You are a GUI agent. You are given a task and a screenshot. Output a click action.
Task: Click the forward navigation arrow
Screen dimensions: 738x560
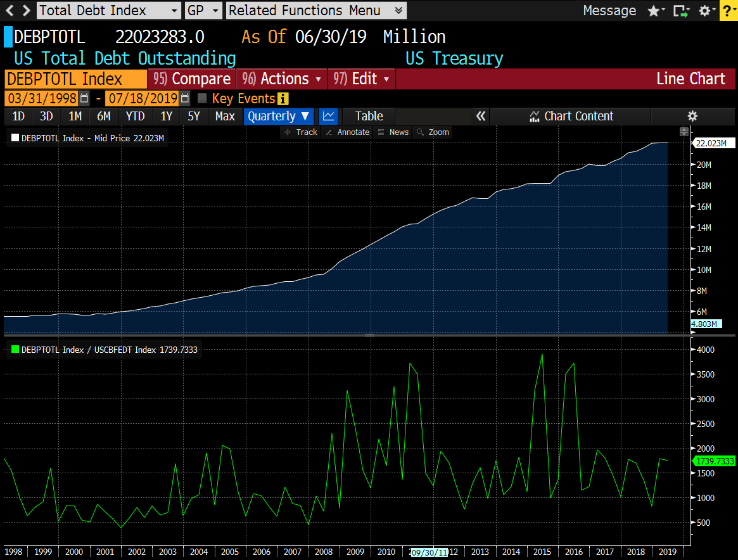(25, 10)
